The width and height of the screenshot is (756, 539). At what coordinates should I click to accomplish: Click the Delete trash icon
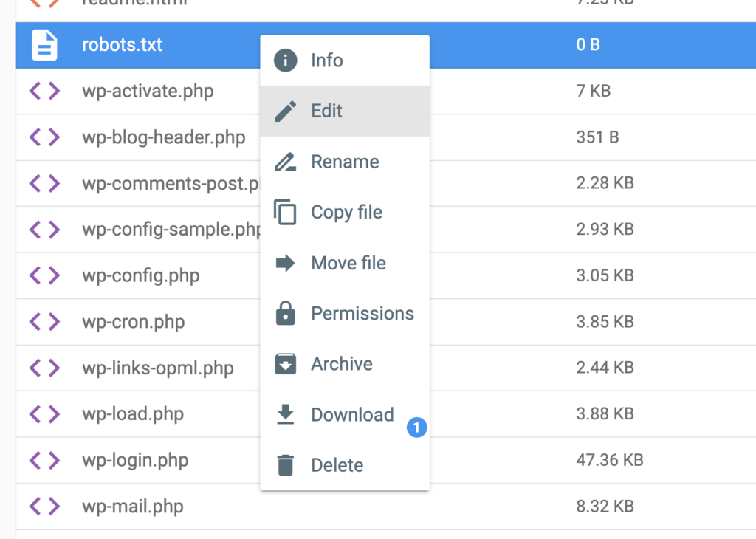[286, 464]
